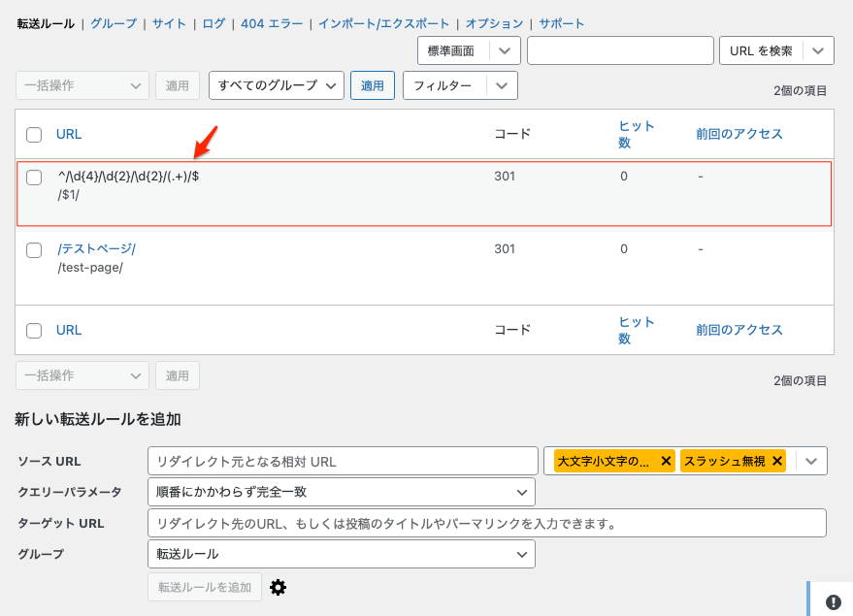Sort by ヒット数 column in table header
This screenshot has height=616, width=853.
coord(637,134)
